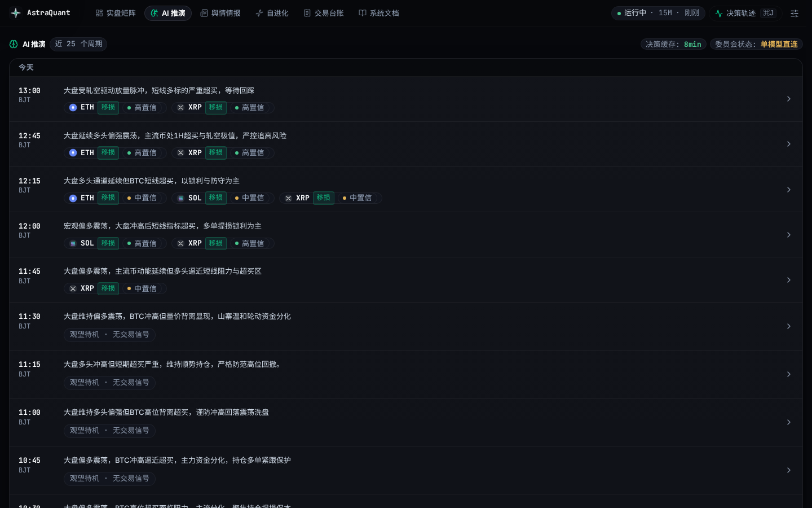
Task: Expand the 11:00 entry chevron
Action: tap(789, 422)
